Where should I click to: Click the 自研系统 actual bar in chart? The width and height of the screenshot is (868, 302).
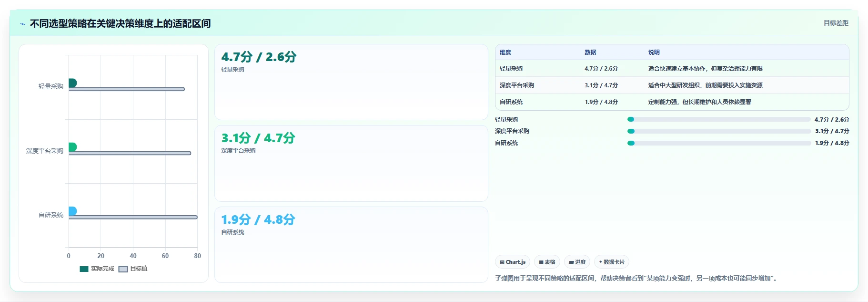point(72,211)
